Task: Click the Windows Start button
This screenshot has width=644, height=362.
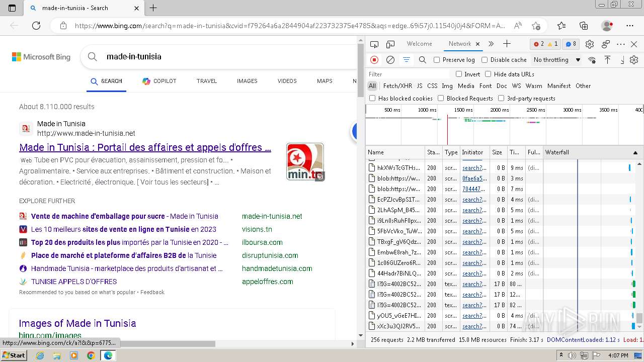Action: 14,355
